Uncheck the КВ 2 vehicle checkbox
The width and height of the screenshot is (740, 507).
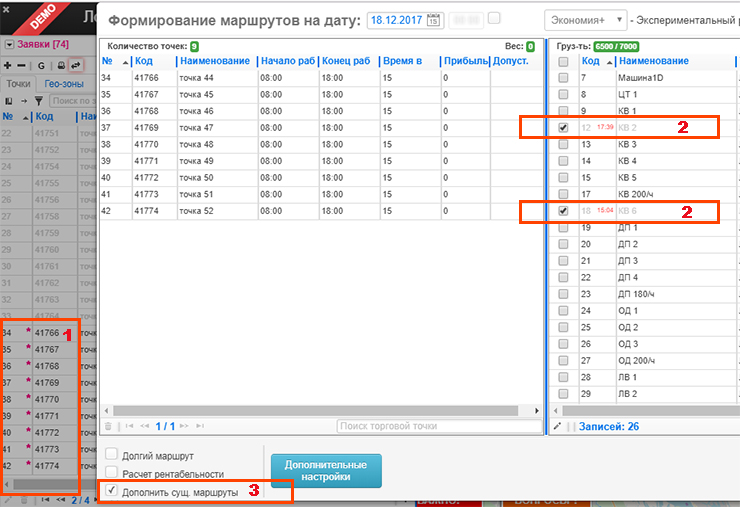[563, 127]
